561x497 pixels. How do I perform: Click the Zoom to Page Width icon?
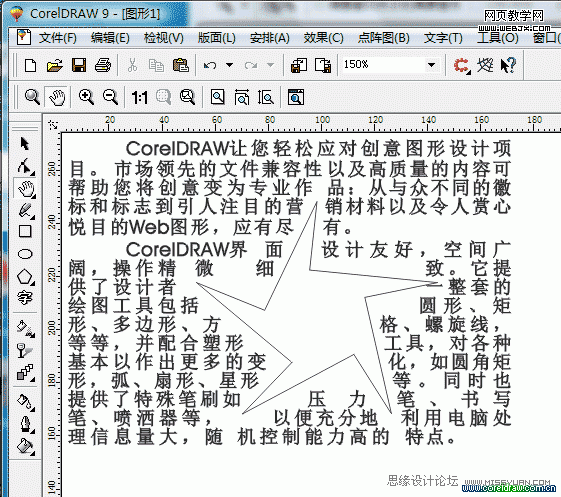pyautogui.click(x=242, y=97)
